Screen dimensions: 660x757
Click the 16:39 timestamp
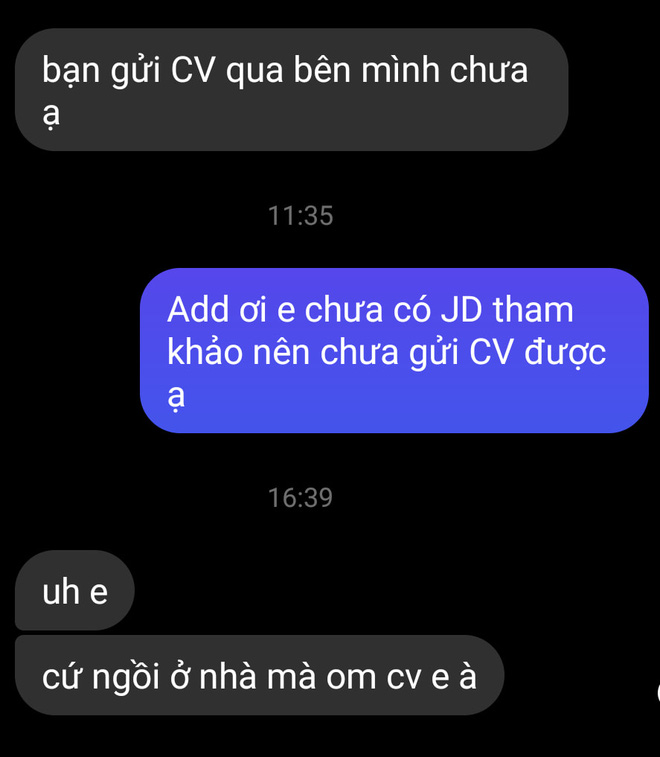(300, 497)
